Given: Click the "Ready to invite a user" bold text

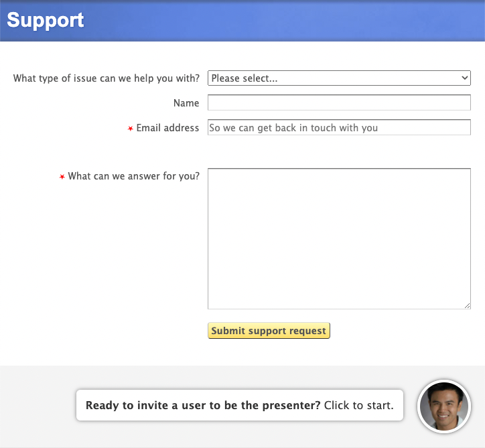Looking at the screenshot, I should (203, 405).
